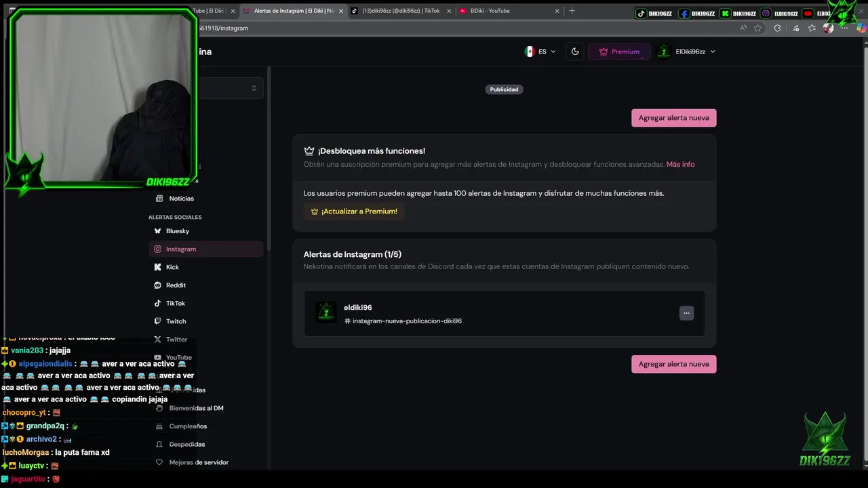Close the Alertas de Instagram tab
Image resolution: width=868 pixels, height=488 pixels.
(340, 11)
